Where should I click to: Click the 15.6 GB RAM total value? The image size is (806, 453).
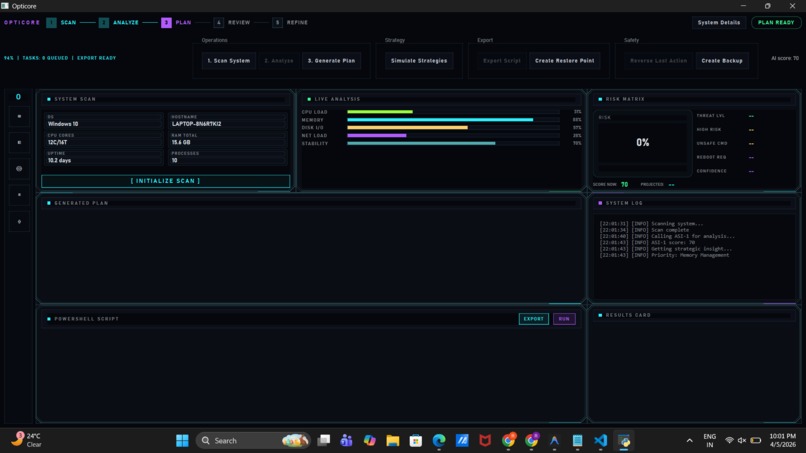181,142
